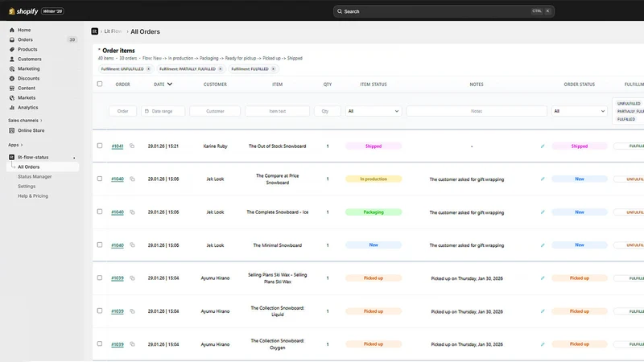Image resolution: width=644 pixels, height=362 pixels.
Task: Edit notes for The Minimal Snowboard
Action: point(543,245)
